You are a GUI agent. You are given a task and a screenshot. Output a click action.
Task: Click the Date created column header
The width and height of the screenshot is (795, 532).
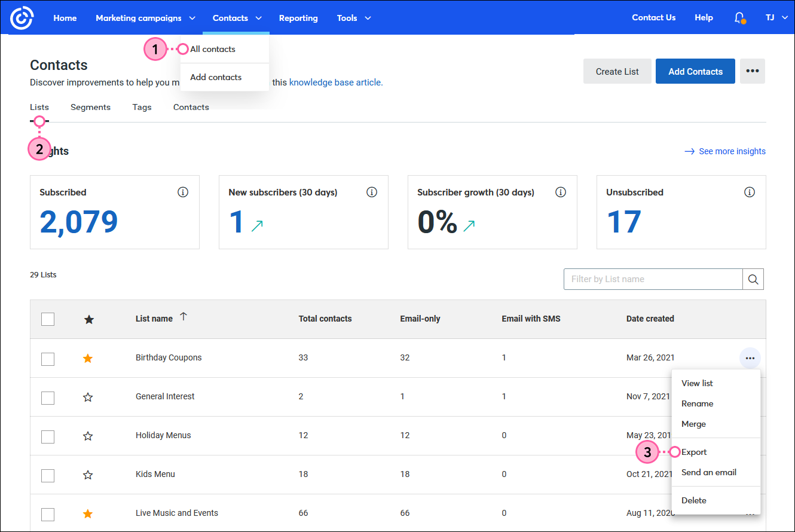point(650,319)
